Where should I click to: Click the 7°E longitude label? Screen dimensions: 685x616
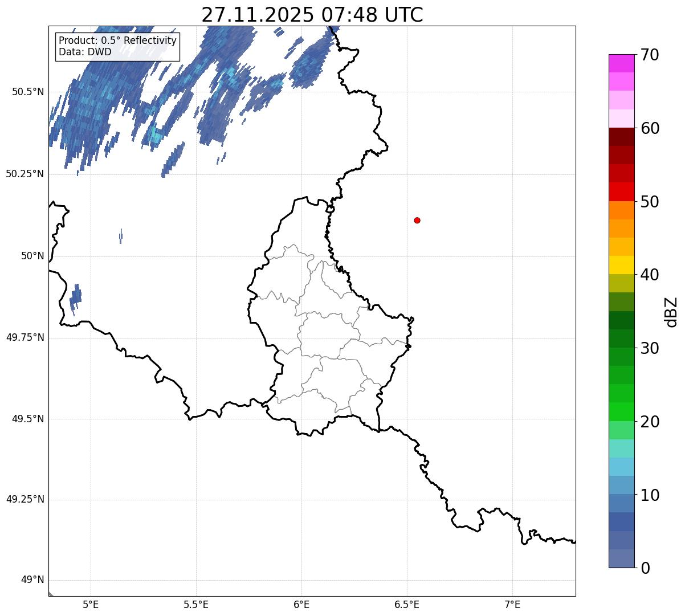coord(513,604)
